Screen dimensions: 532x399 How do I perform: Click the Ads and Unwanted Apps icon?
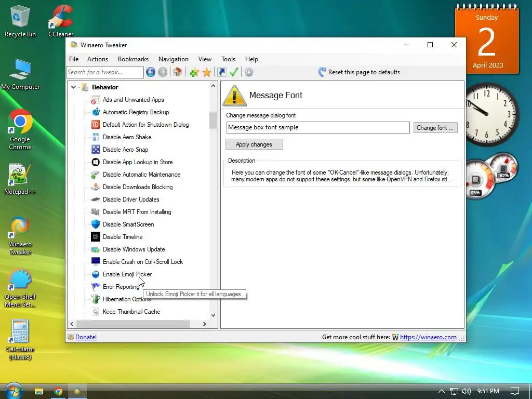coord(96,100)
